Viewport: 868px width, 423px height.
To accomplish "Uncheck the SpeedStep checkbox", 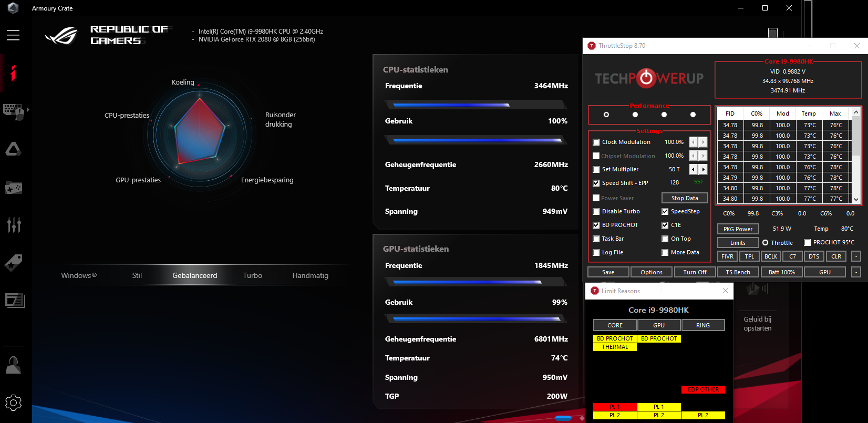I will tap(665, 211).
